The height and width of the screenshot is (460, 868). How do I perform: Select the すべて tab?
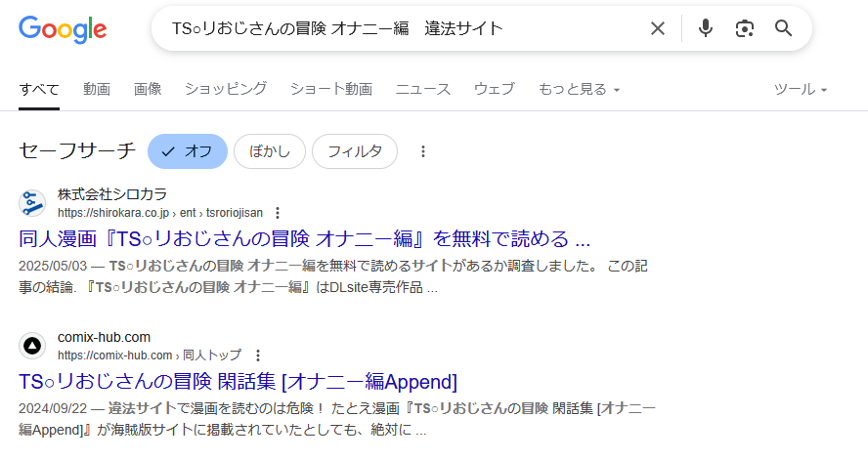[39, 89]
